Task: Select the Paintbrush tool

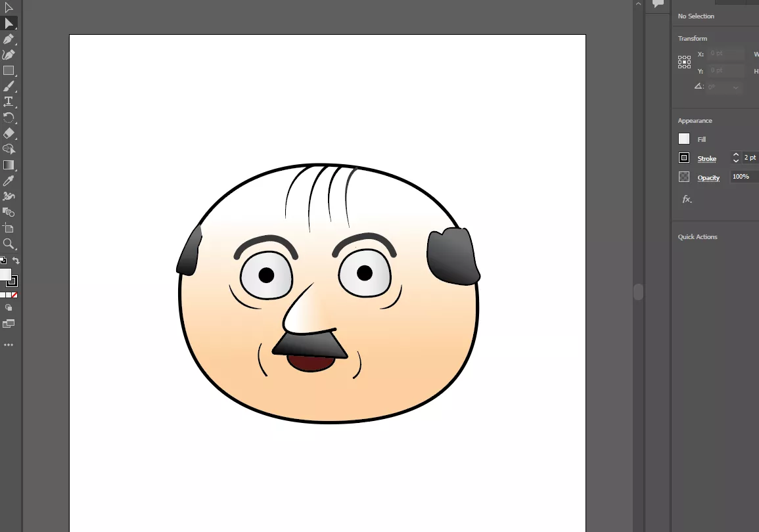Action: (x=9, y=86)
